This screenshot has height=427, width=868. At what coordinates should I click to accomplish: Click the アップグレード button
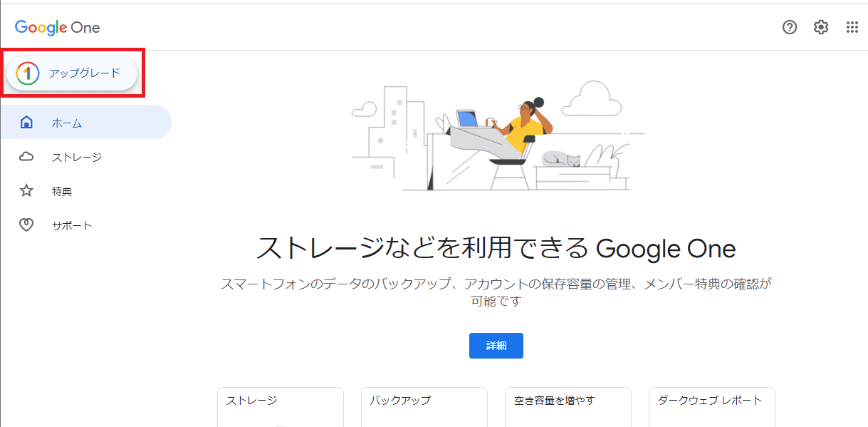pyautogui.click(x=72, y=73)
